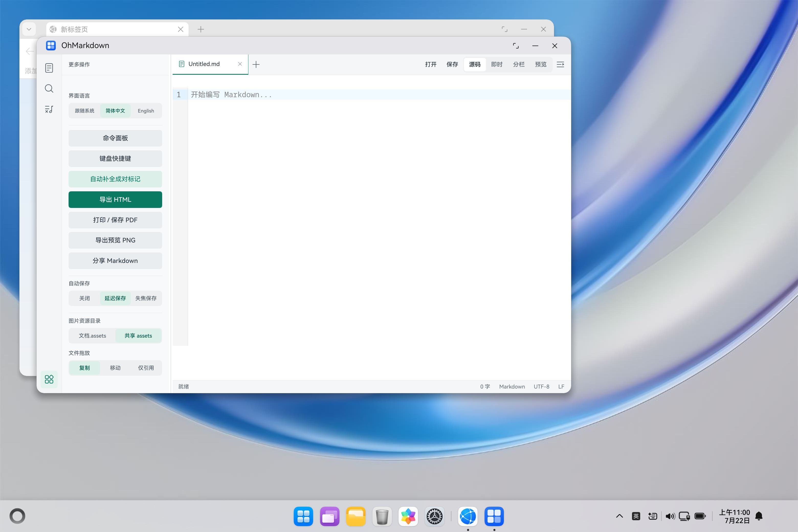Open the volume control in system tray
The height and width of the screenshot is (532, 798).
[x=670, y=516]
